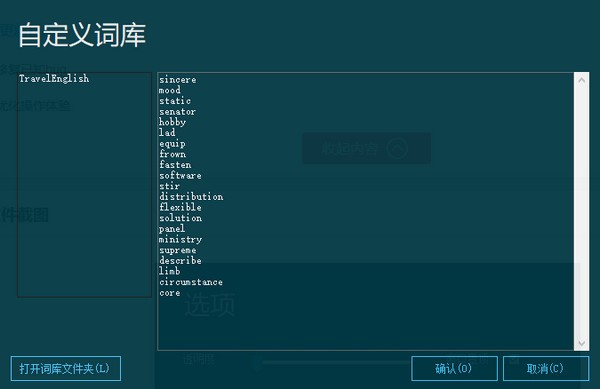This screenshot has width=600, height=389.
Task: Select the word equip
Action: (172, 143)
